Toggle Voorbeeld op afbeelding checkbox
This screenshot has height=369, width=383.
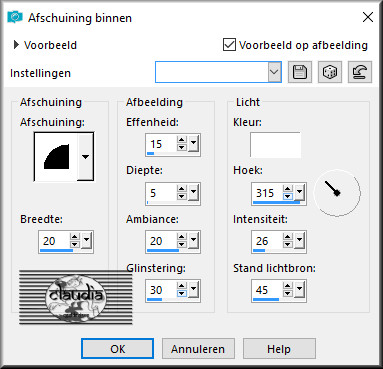(x=229, y=45)
